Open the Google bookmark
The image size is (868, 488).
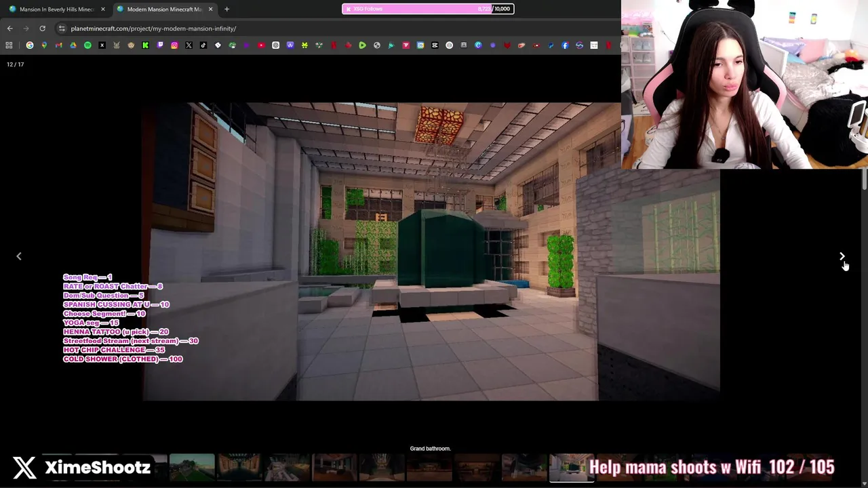pyautogui.click(x=30, y=45)
